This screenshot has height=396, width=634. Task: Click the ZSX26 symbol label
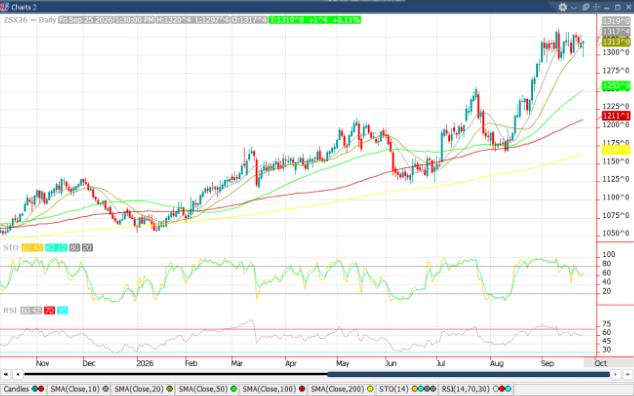coord(15,20)
